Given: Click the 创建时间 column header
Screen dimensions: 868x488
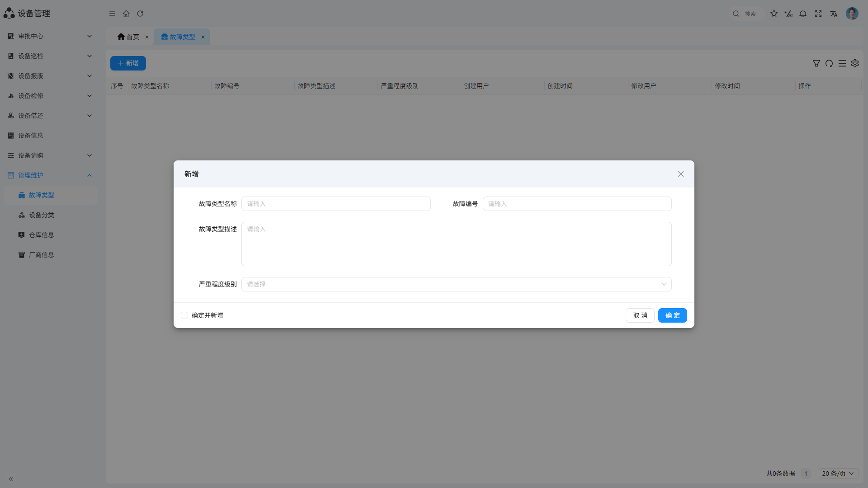Looking at the screenshot, I should point(560,86).
